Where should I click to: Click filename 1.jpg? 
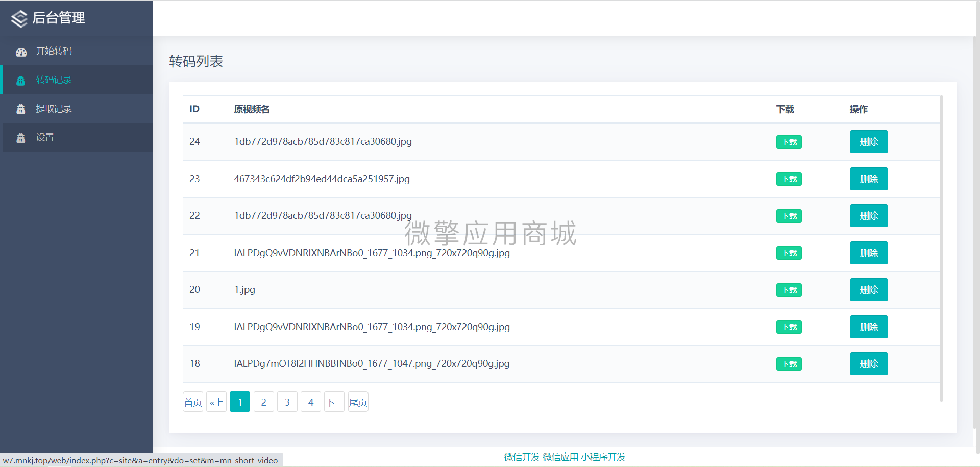point(244,290)
